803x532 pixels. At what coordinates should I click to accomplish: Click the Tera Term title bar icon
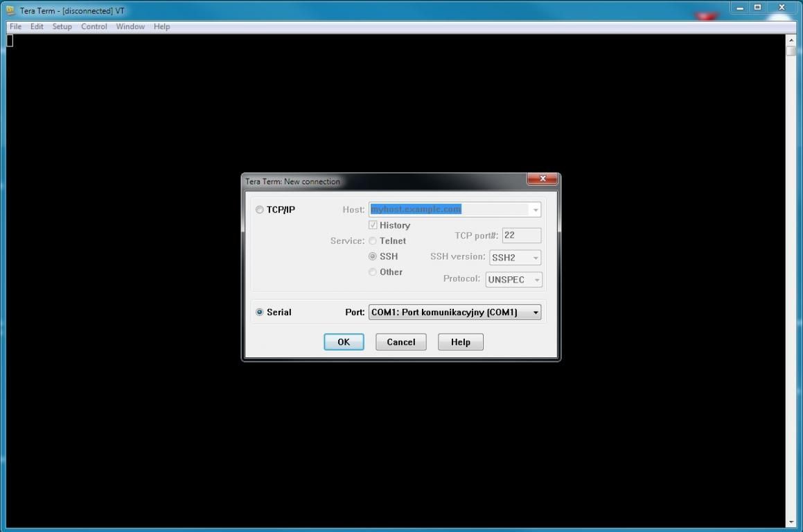[10, 10]
